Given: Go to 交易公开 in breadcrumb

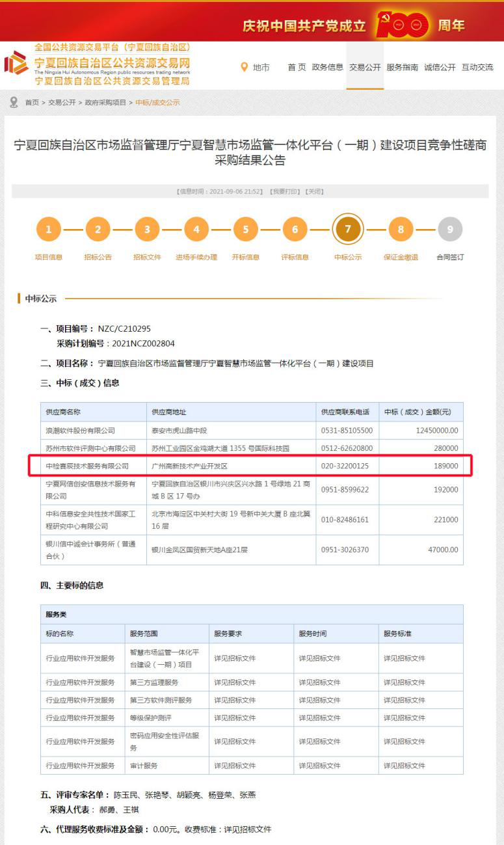Looking at the screenshot, I should (x=62, y=103).
